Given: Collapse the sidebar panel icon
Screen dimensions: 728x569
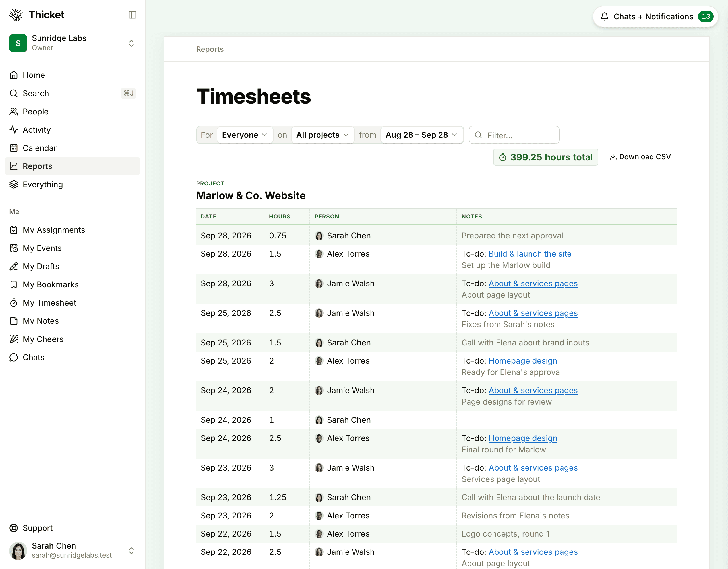Looking at the screenshot, I should click(x=132, y=15).
